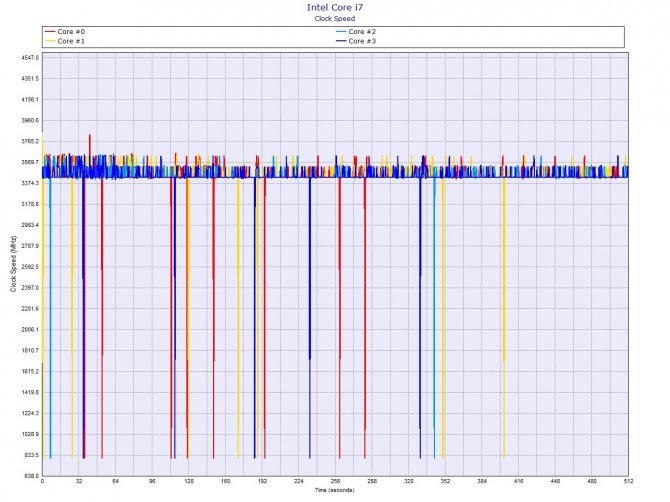The height and width of the screenshot is (502, 670).
Task: Click the 352 x-axis tick label
Action: [445, 481]
